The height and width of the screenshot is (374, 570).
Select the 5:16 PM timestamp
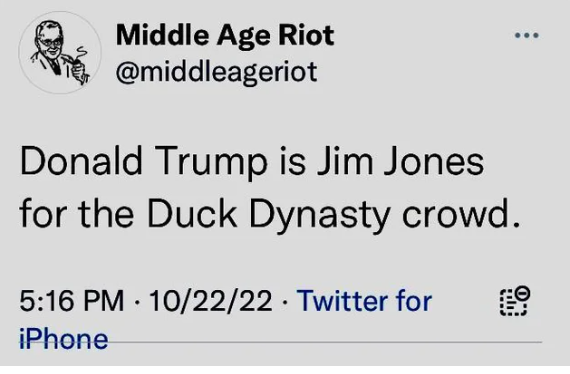pyautogui.click(x=72, y=301)
